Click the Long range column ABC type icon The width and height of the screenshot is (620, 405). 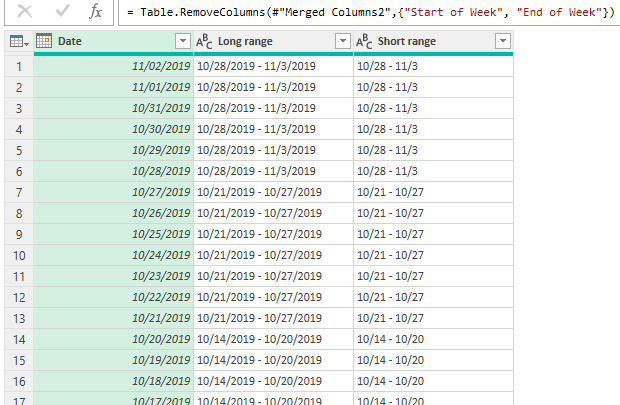pyautogui.click(x=204, y=41)
